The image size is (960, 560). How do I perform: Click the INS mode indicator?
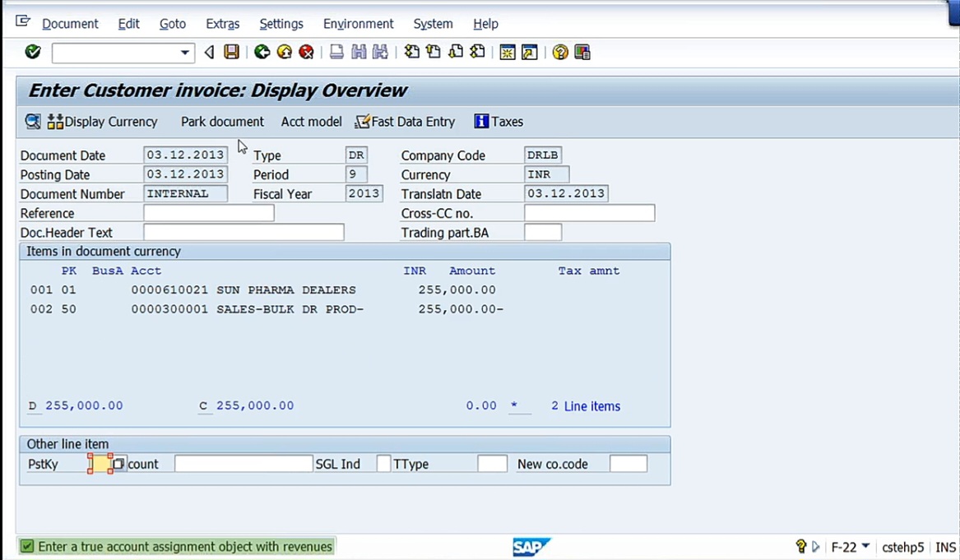[x=945, y=547]
